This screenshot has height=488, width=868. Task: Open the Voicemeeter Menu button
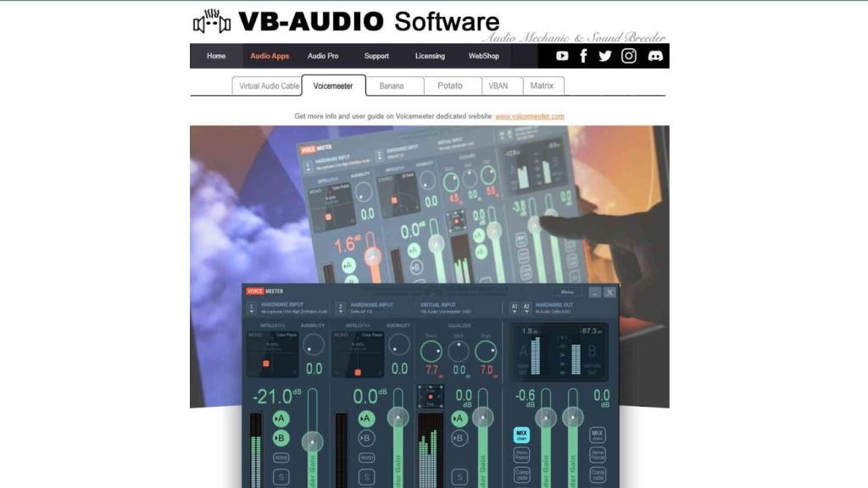(567, 292)
